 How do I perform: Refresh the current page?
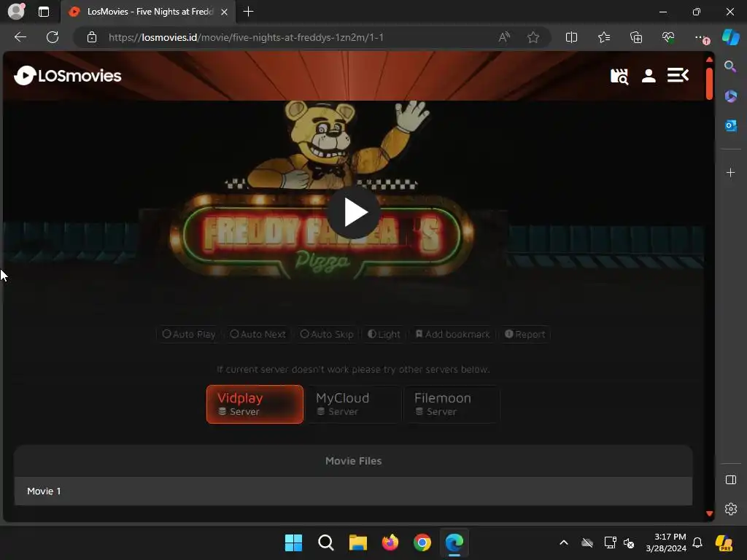tap(53, 37)
